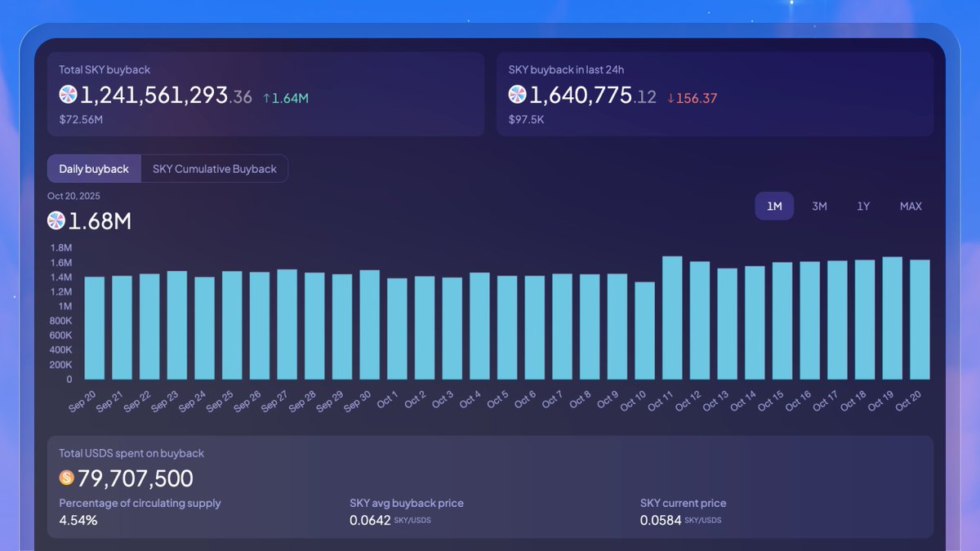Select the Sep 20 bar
This screenshot has width=980, height=551.
coord(95,328)
